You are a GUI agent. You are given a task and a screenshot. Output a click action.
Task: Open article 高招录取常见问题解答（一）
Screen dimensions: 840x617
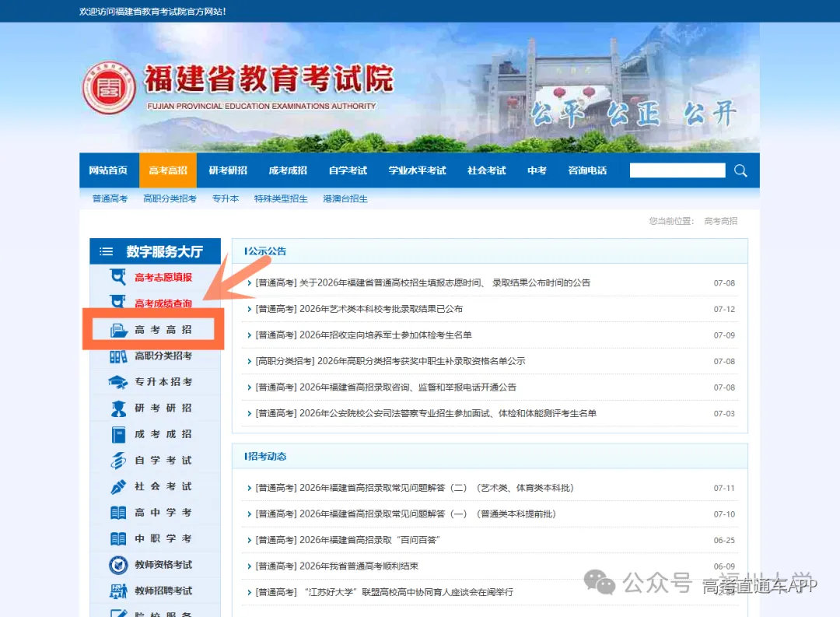(x=405, y=514)
